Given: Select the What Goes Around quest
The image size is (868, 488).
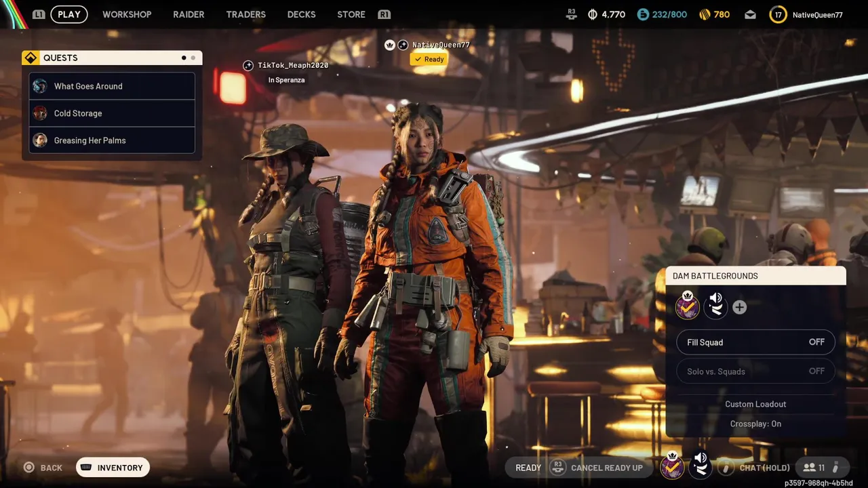Looking at the screenshot, I should click(112, 86).
